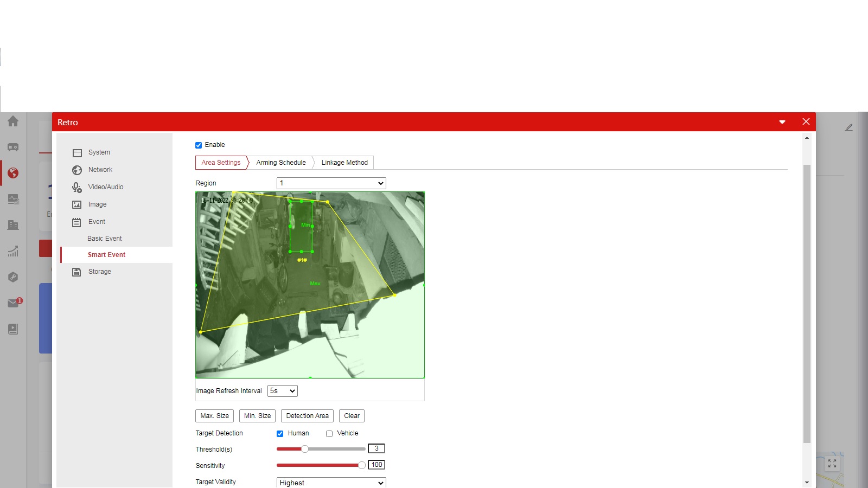The width and height of the screenshot is (868, 488).
Task: Enable the Vehicle target detection checkbox
Action: tap(329, 434)
